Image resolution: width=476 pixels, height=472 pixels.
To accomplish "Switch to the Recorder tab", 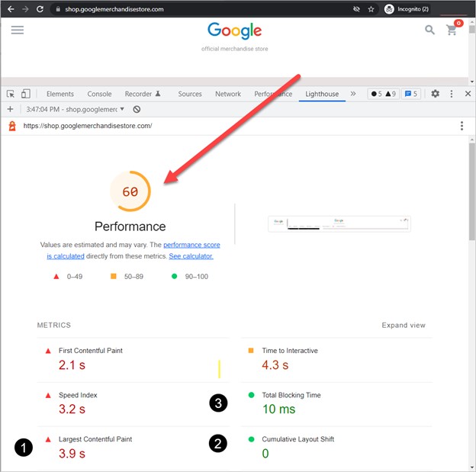I will [143, 94].
